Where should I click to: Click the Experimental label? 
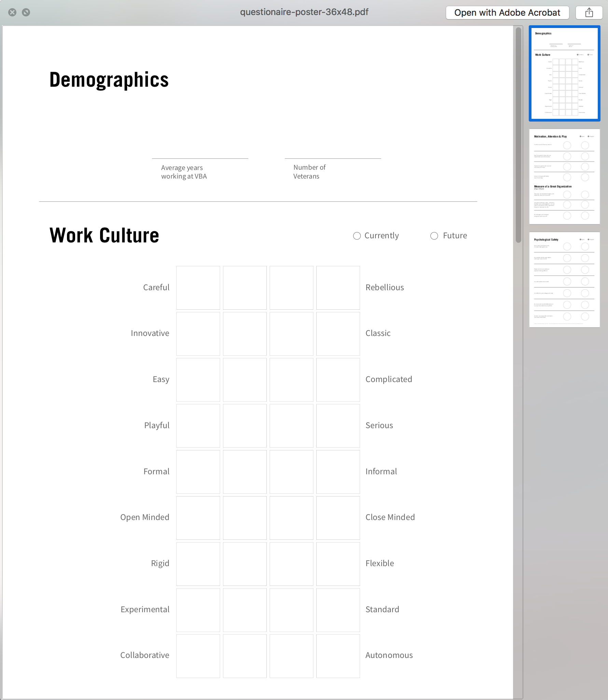pos(145,610)
